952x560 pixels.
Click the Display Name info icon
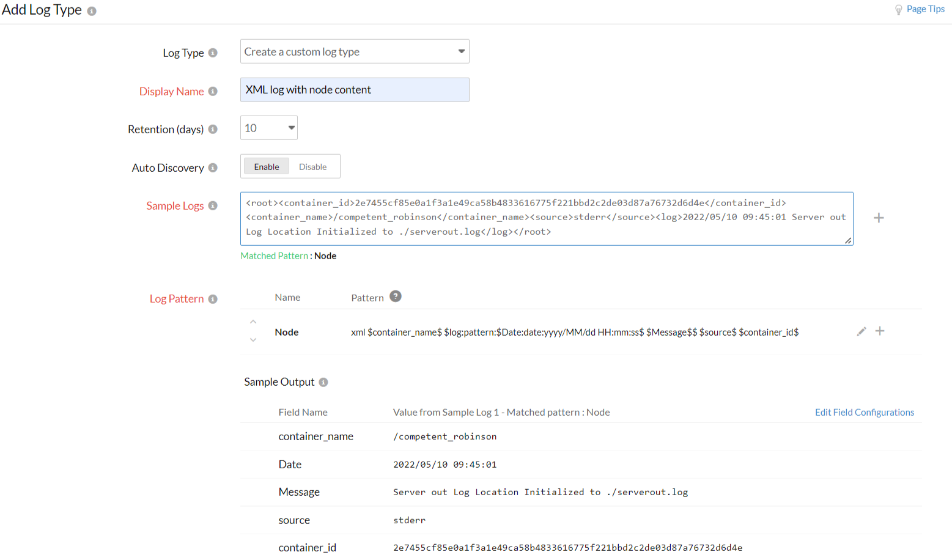tap(213, 91)
